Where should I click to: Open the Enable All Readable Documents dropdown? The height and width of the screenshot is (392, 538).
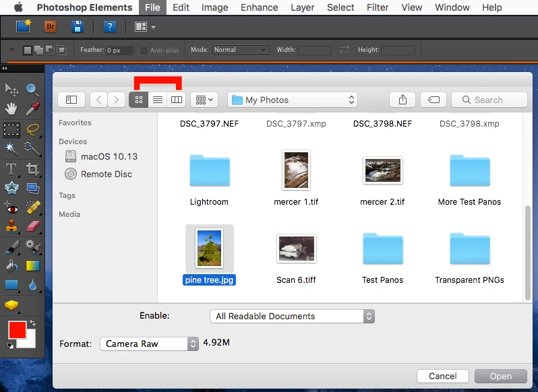tap(292, 316)
